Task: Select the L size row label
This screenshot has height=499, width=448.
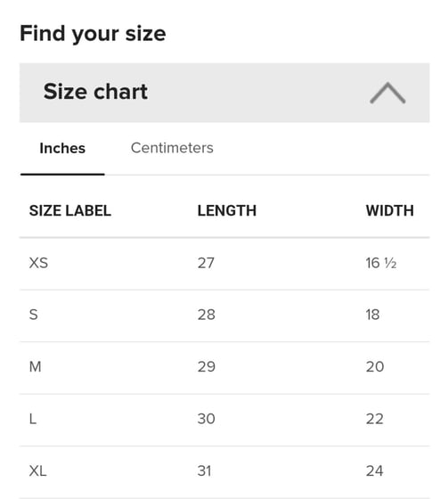Action: pos(33,419)
